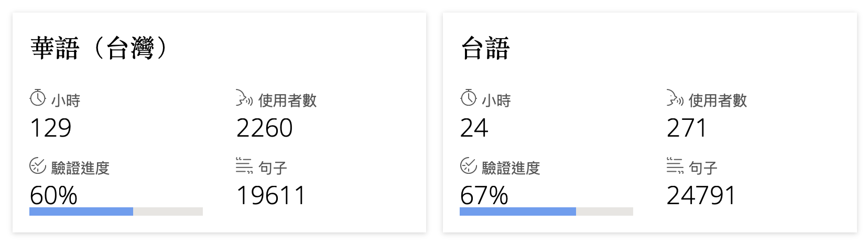Screen dimensions: 868x245
Task: Select the 19611 sentences count
Action: (x=272, y=196)
